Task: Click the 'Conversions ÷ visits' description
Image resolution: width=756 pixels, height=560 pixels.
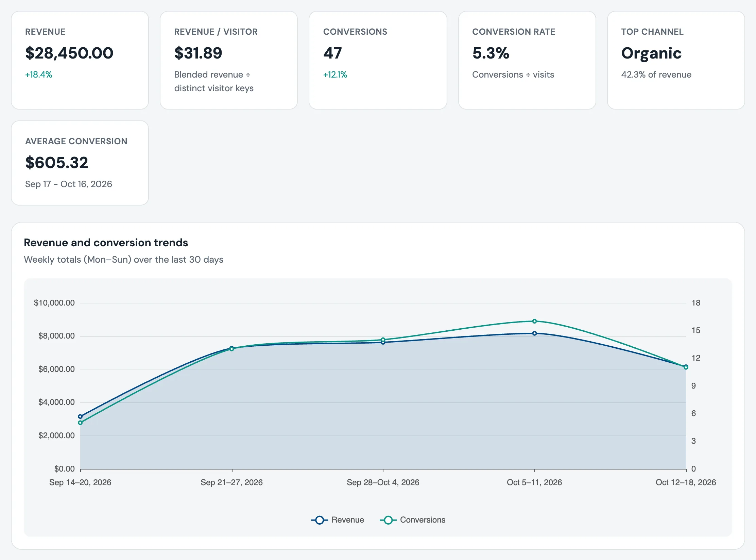Action: pyautogui.click(x=513, y=75)
